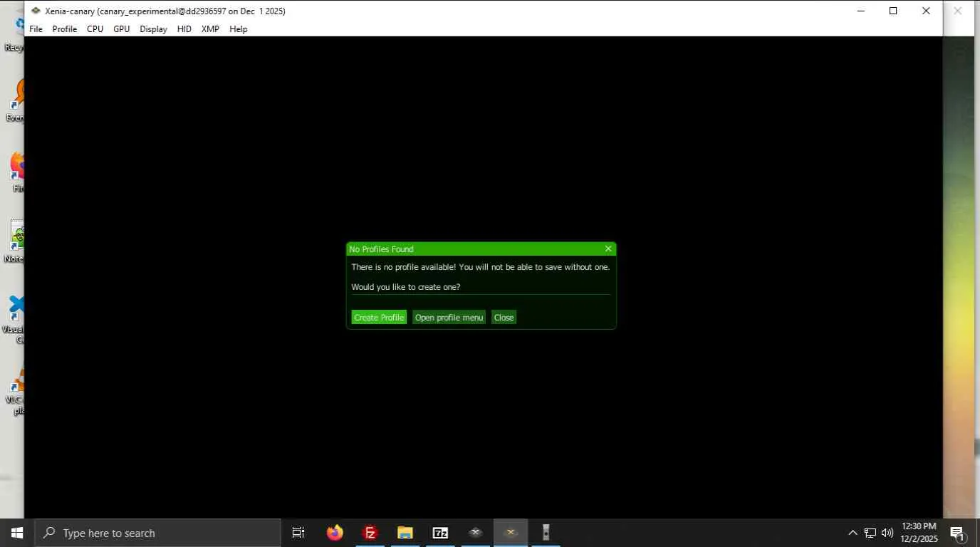Viewport: 980px width, 547px height.
Task: Select the Firefox desktop shortcut
Action: pyautogui.click(x=18, y=172)
